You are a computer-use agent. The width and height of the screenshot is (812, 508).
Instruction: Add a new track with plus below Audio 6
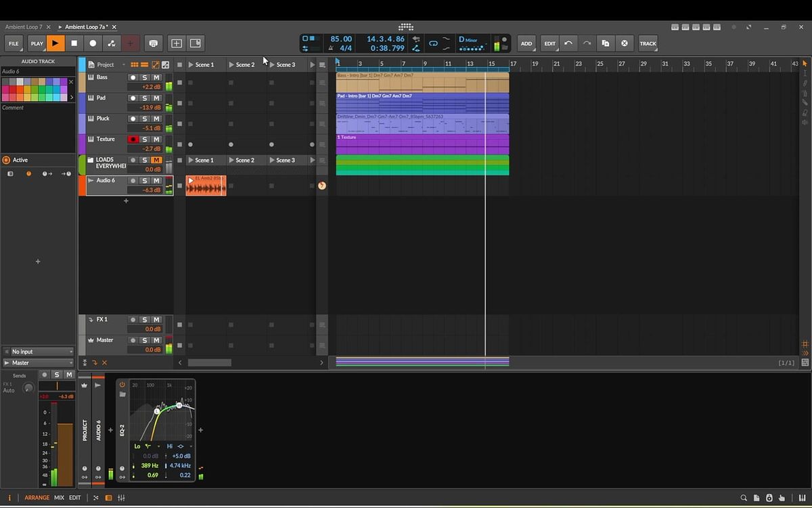click(x=126, y=201)
